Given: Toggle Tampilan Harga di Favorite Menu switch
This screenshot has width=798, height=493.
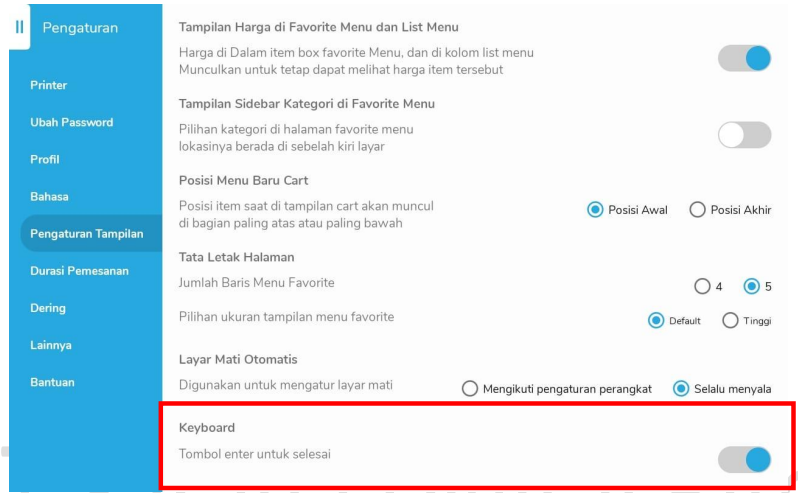Looking at the screenshot, I should (745, 59).
